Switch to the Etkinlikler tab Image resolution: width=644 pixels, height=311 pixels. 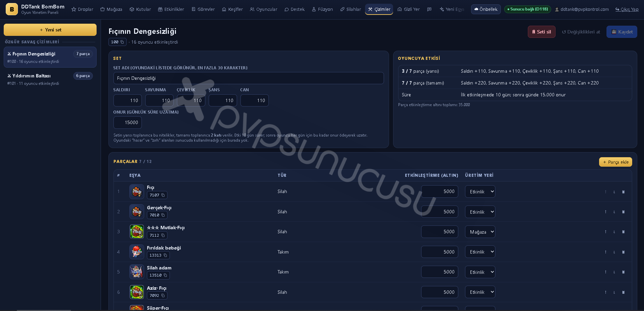click(171, 9)
